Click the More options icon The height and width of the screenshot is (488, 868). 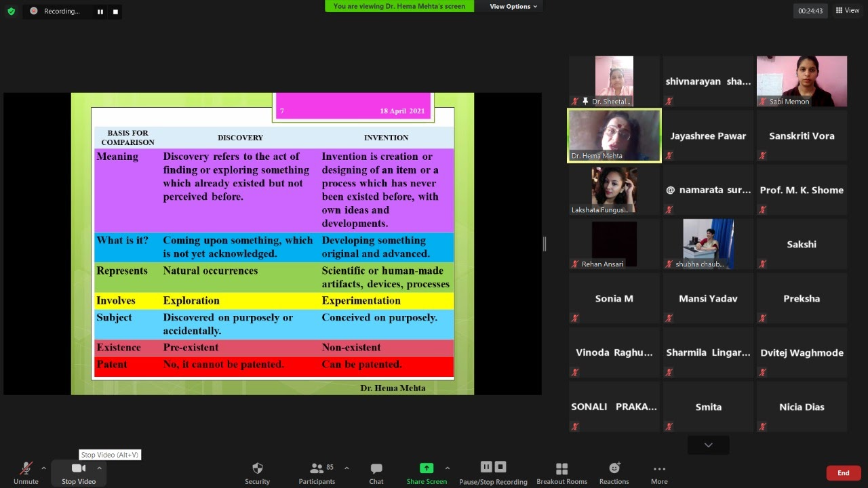tap(658, 468)
